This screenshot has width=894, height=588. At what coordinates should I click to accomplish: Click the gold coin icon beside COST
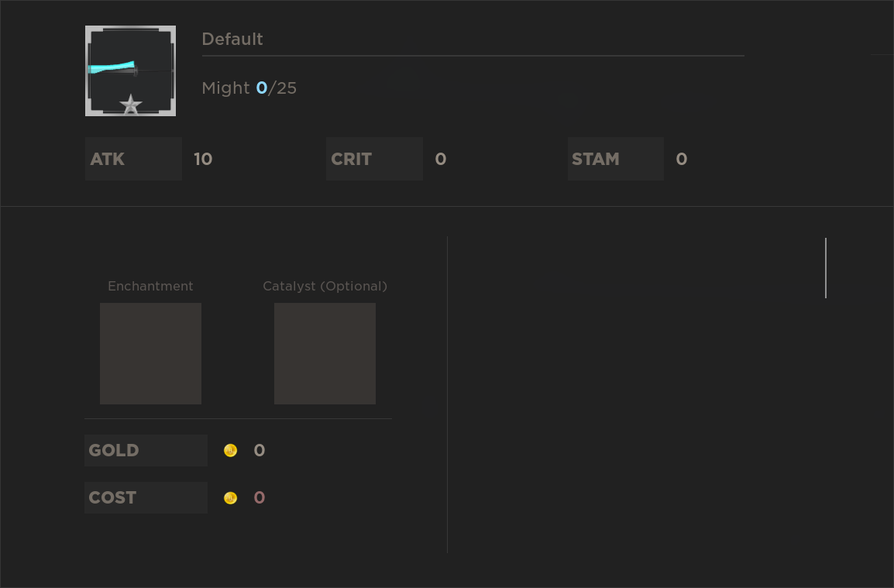click(x=230, y=497)
